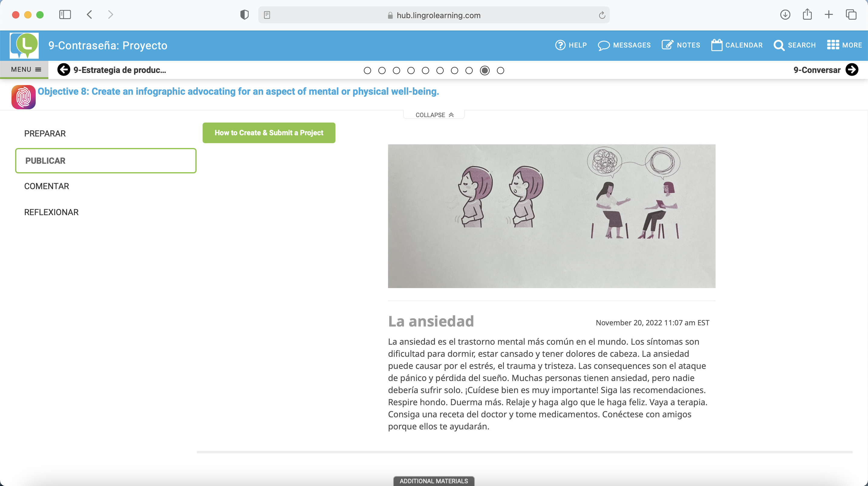Click the November 20, 2022 timestamp
This screenshot has height=486, width=868.
coord(652,322)
